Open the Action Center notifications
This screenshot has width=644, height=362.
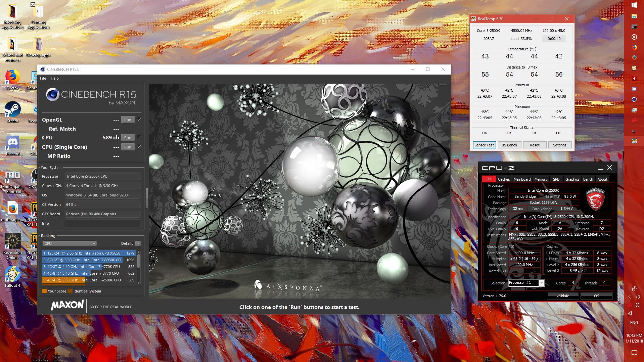[634, 353]
